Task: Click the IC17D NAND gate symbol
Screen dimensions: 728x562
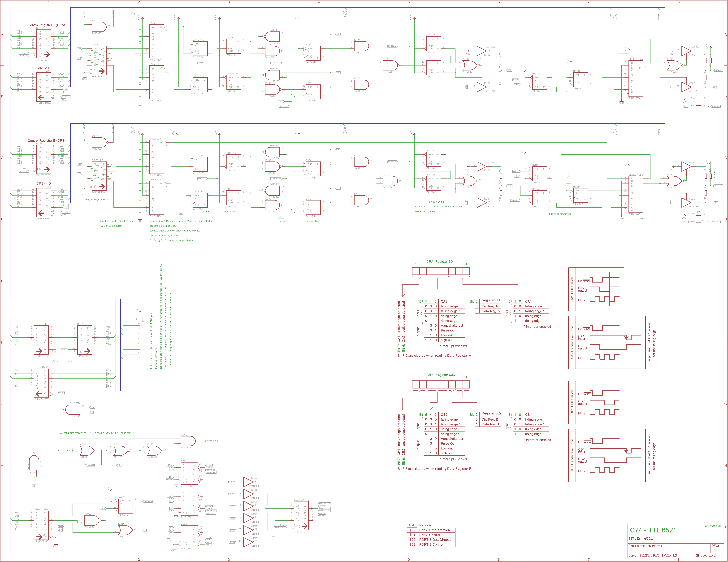Action: [99, 27]
